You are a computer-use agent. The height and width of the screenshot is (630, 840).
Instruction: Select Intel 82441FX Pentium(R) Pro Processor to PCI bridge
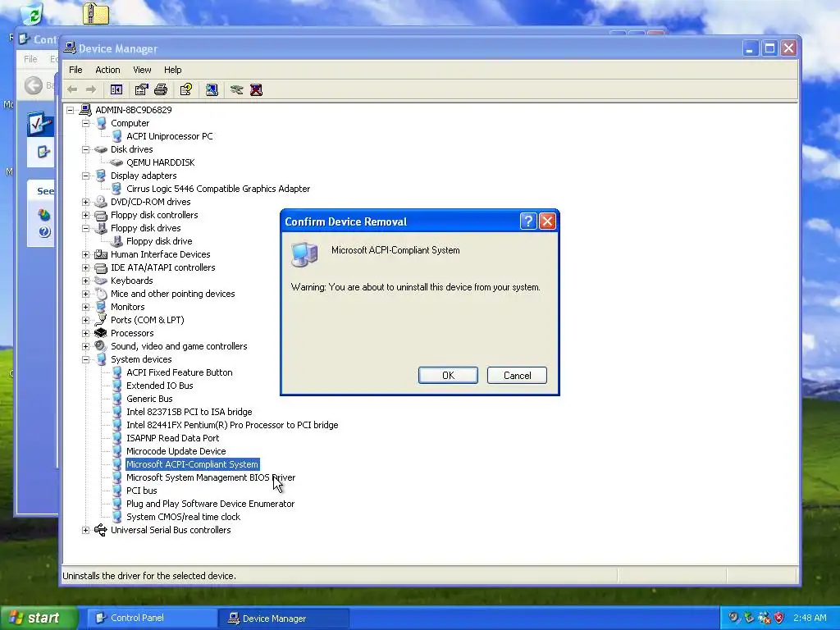[x=232, y=425]
